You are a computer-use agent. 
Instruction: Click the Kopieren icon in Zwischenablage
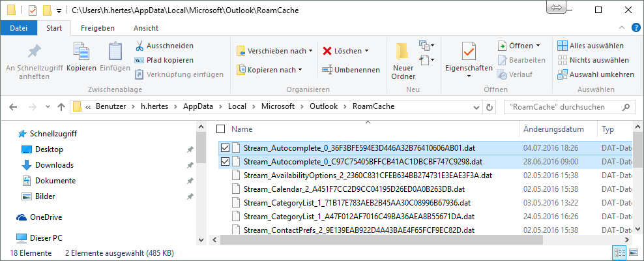[x=81, y=52]
